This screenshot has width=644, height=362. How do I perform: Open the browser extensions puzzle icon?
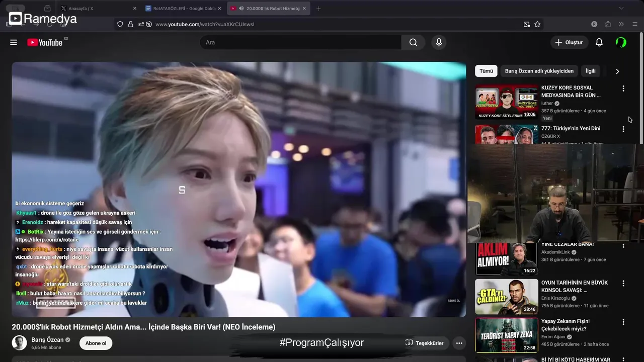point(608,24)
